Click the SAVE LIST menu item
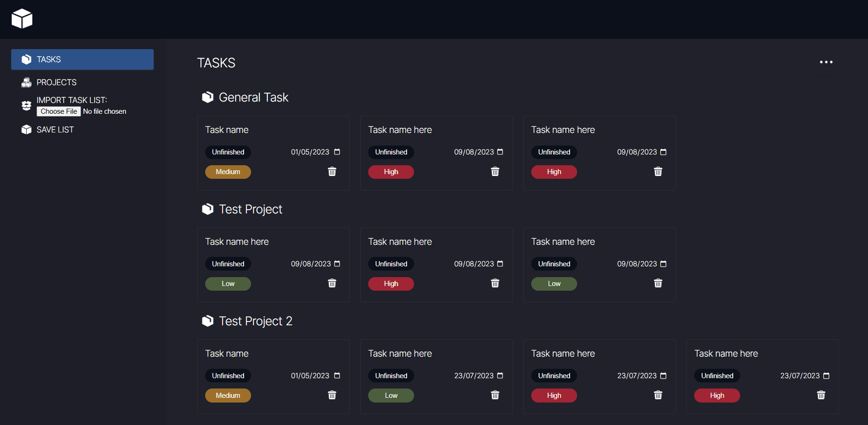 coord(55,130)
